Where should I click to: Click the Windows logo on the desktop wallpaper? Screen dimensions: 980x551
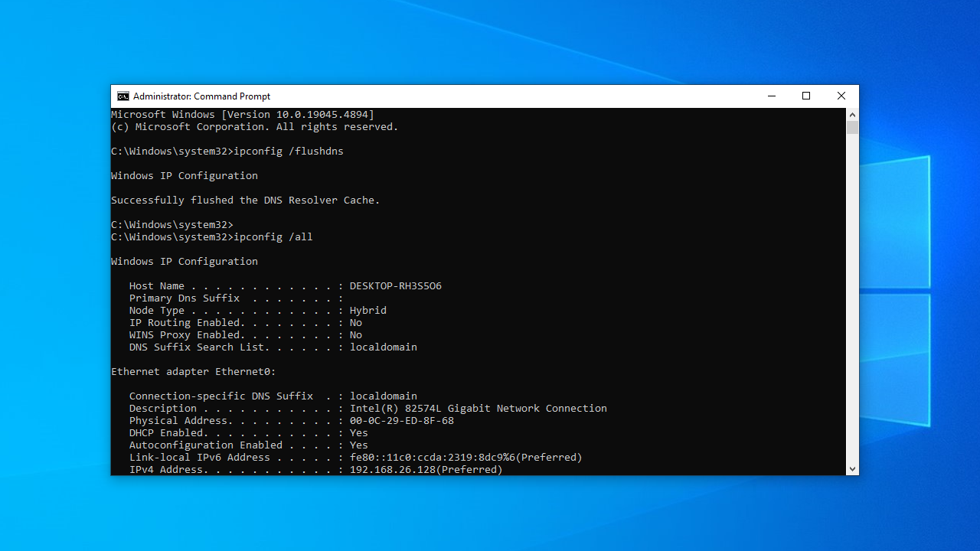[x=896, y=291]
